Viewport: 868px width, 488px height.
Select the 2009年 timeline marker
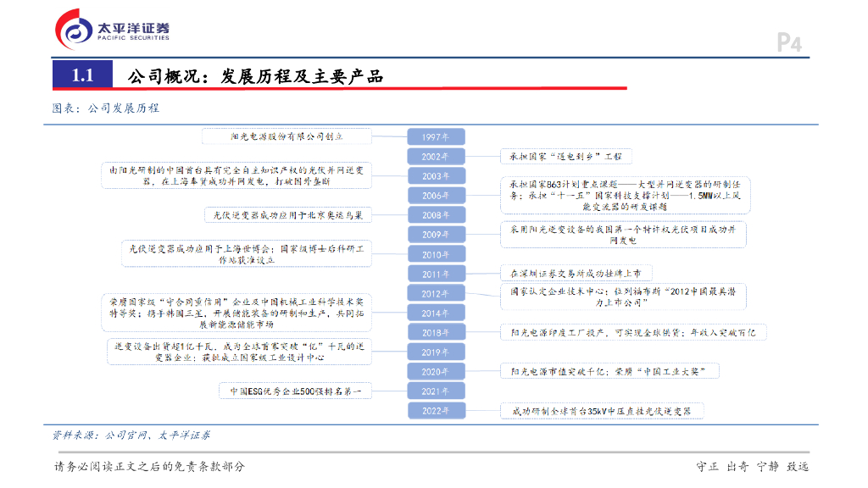[x=436, y=235]
